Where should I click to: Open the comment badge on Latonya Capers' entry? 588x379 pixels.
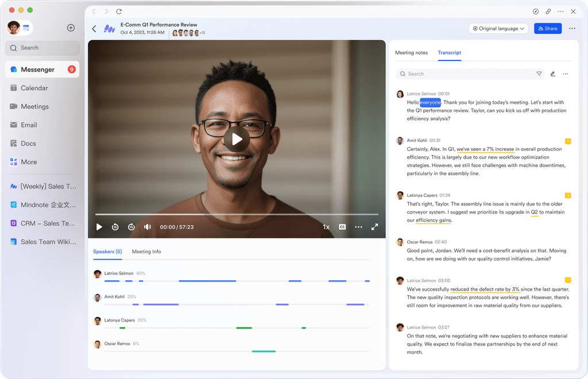point(568,195)
